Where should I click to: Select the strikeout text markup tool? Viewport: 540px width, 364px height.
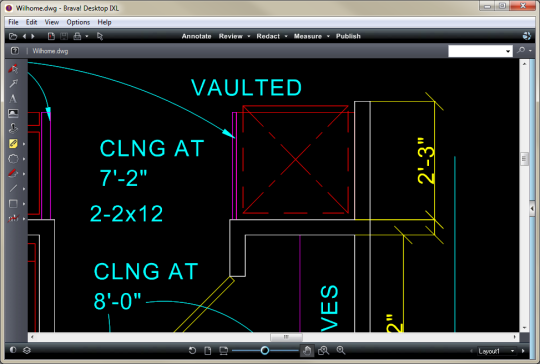pyautogui.click(x=13, y=218)
